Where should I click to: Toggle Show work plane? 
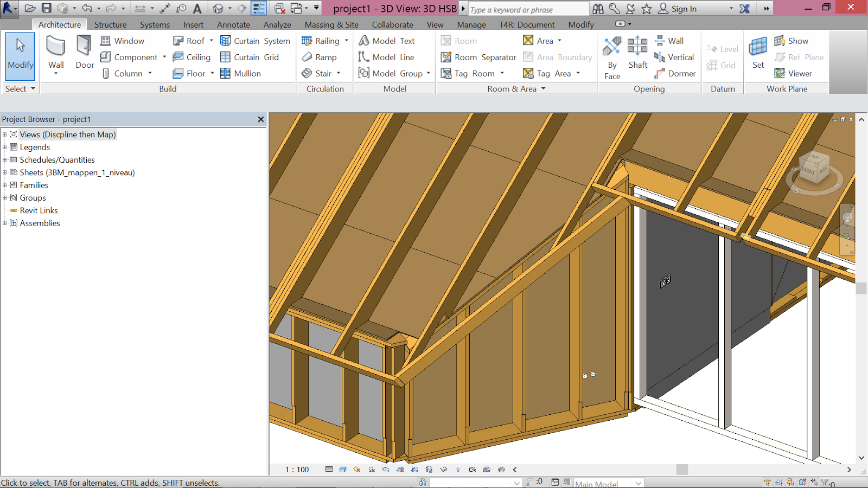pyautogui.click(x=791, y=41)
